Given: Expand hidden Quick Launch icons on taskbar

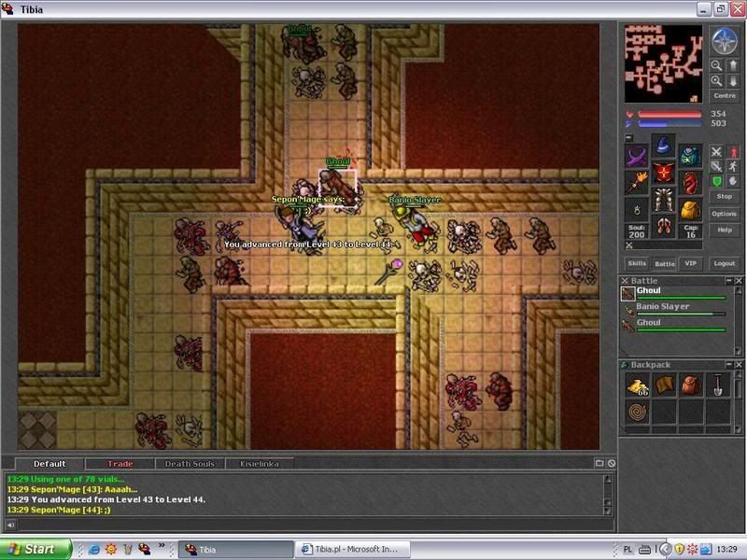Looking at the screenshot, I should point(162,546).
